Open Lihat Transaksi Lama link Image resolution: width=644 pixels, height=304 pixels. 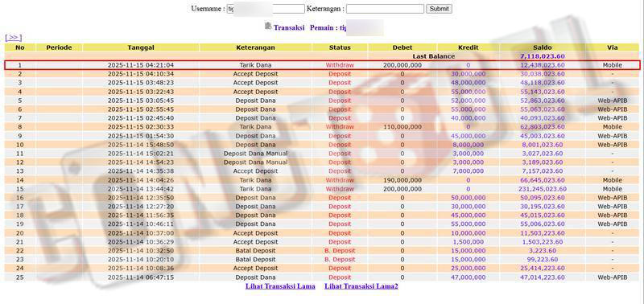pos(280,286)
